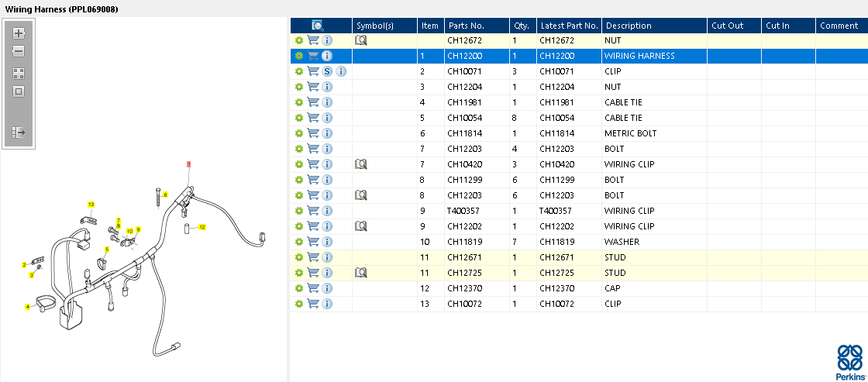Viewport: 868px width, 382px height.
Task: Zoom in on the wiring diagram
Action: click(x=19, y=33)
